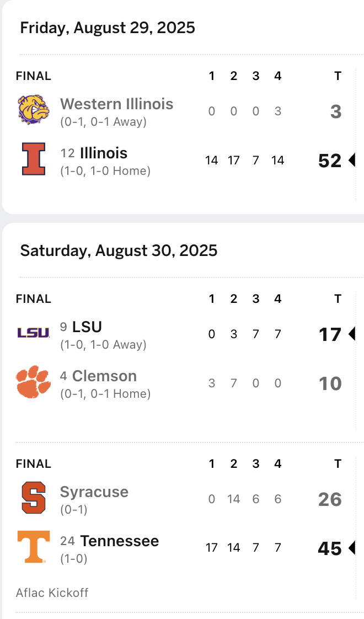Image resolution: width=364 pixels, height=619 pixels.
Task: Click the winner arrow beside LSU 17
Action: (352, 334)
